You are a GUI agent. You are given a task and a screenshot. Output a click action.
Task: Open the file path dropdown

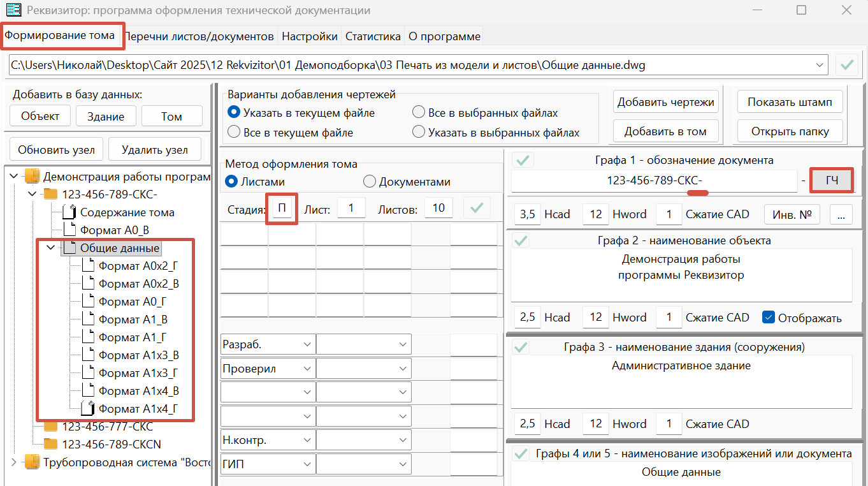820,65
